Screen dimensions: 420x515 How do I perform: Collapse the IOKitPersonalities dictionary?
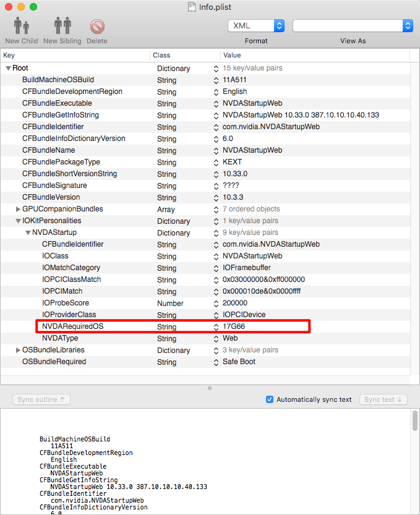coord(19,221)
